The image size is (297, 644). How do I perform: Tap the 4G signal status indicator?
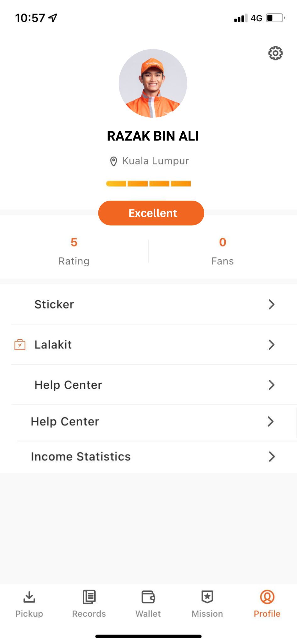(x=256, y=18)
